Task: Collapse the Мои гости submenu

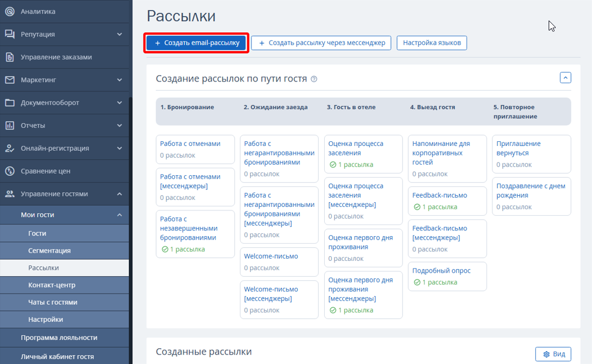Action: 120,215
